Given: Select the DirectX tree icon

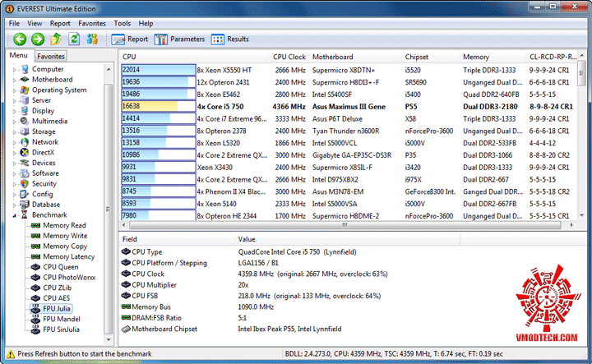Looking at the screenshot, I should [x=25, y=152].
